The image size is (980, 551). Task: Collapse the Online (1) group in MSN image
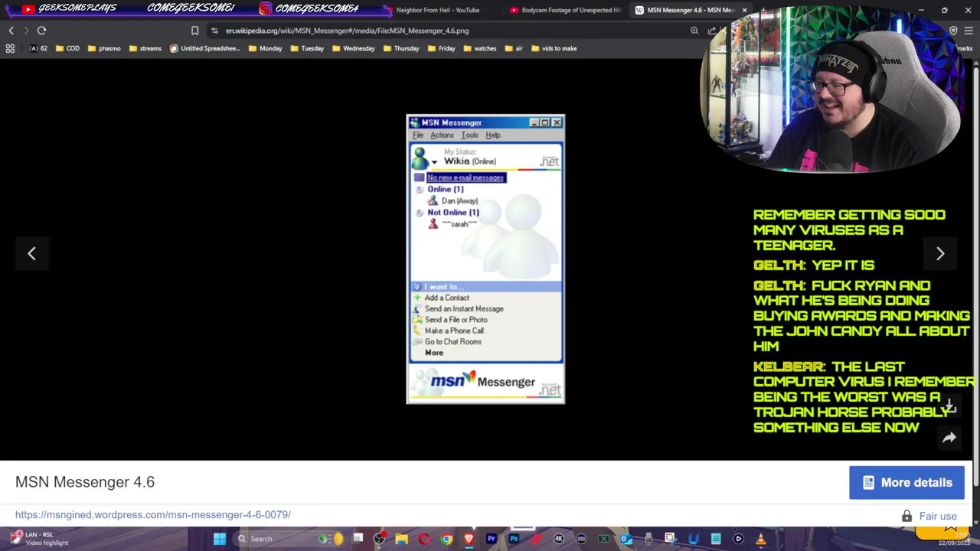point(420,190)
